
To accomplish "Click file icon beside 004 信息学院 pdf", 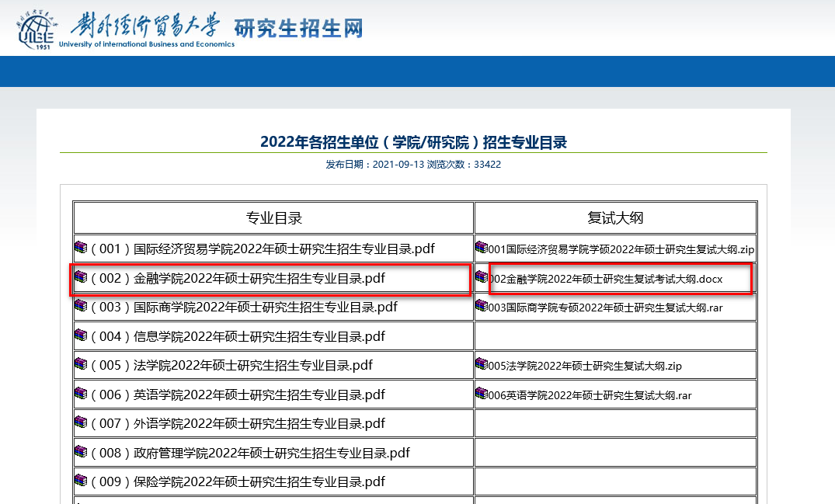I will (x=82, y=335).
